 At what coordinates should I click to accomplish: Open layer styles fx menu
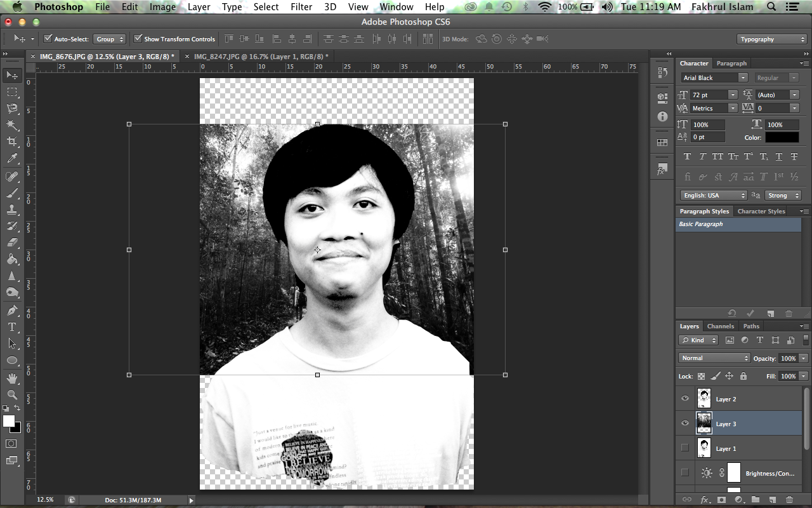pos(704,500)
